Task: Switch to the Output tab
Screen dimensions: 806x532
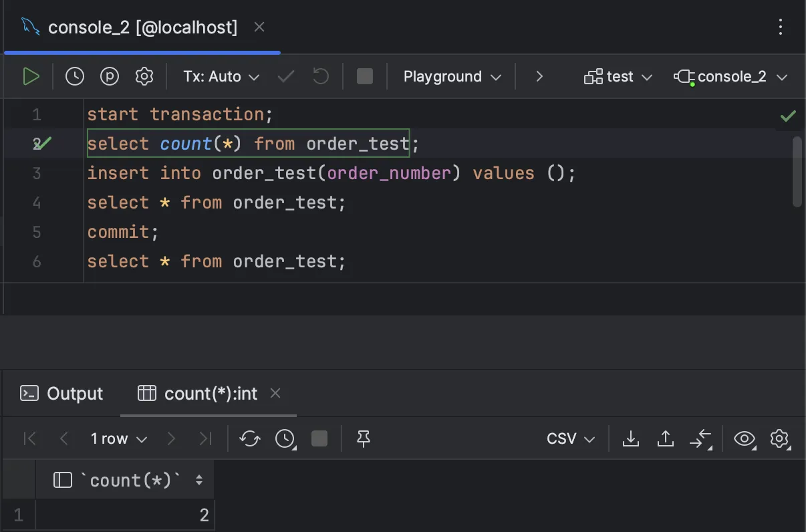Action: coord(62,394)
